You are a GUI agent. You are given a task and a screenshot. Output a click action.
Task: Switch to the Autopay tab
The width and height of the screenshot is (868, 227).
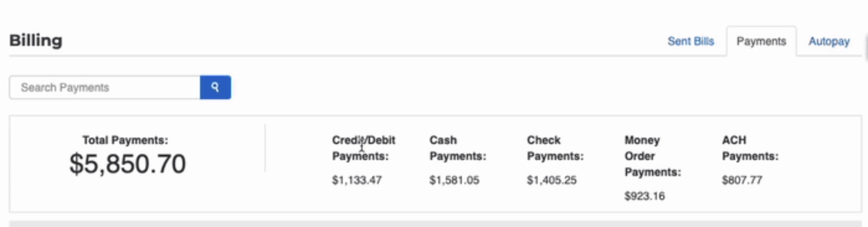click(x=829, y=42)
